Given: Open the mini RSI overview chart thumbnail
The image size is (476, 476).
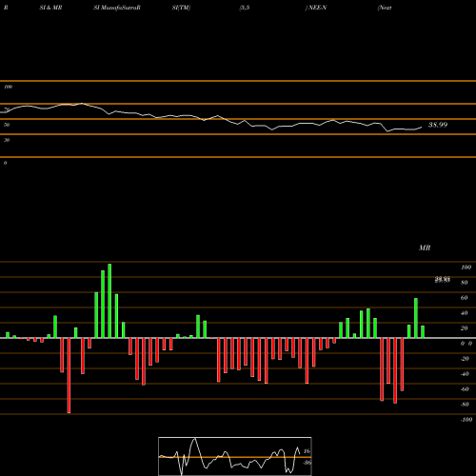Looking at the screenshot, I should [x=235, y=456].
